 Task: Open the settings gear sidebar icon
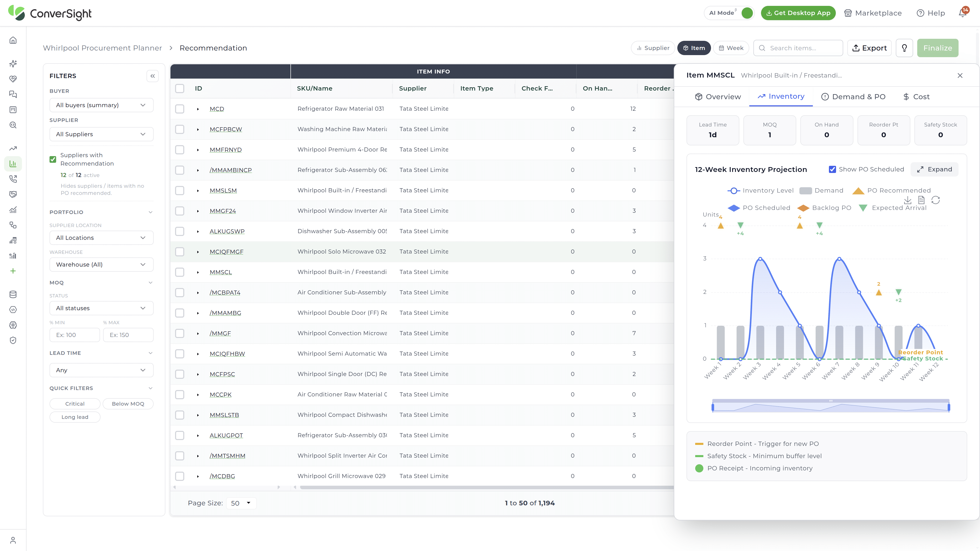pos(13,325)
